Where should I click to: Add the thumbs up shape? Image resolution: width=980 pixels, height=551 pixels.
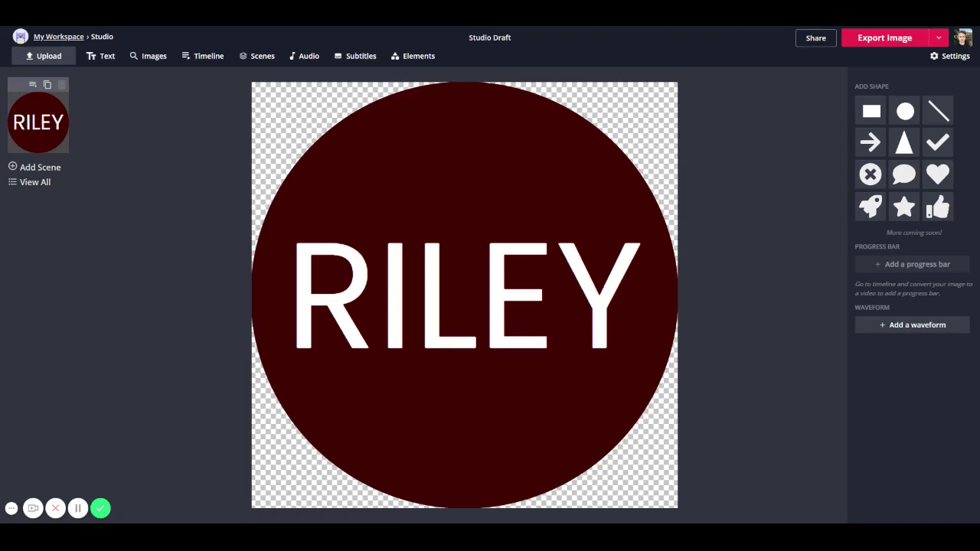938,206
